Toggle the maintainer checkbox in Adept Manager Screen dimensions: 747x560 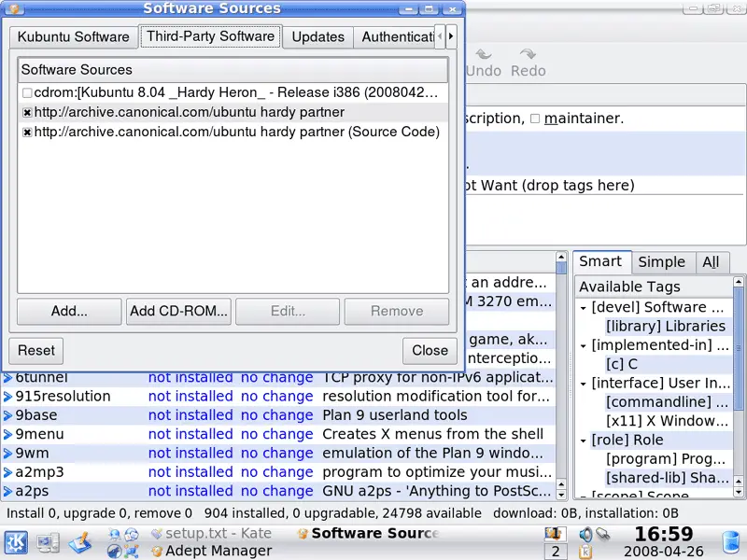[535, 119]
